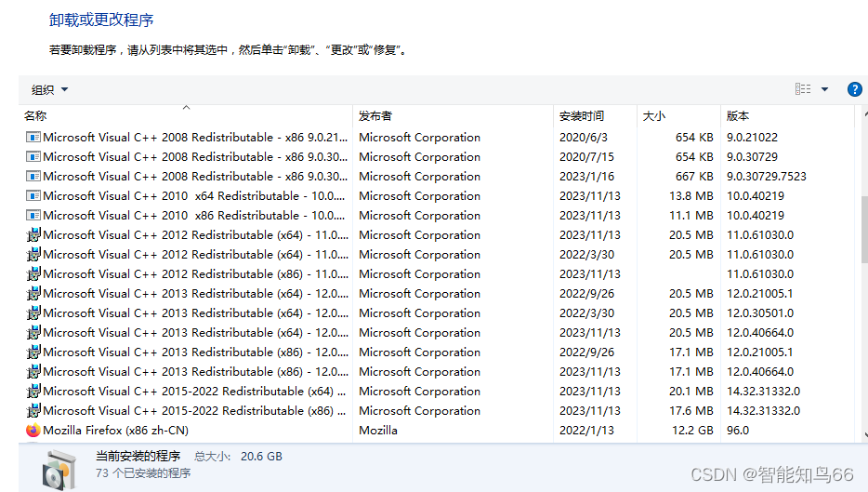The width and height of the screenshot is (868, 492).
Task: Select Mozilla Firefox (x86 zh-CN) name
Action: 115,430
